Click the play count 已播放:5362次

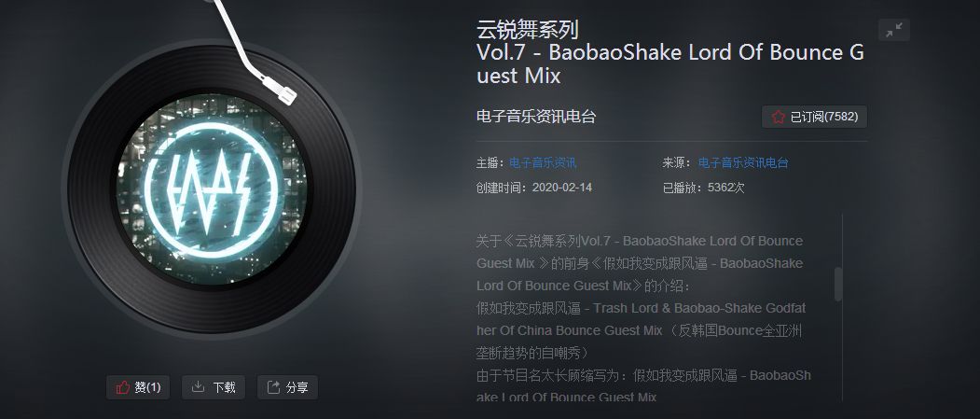coord(704,188)
